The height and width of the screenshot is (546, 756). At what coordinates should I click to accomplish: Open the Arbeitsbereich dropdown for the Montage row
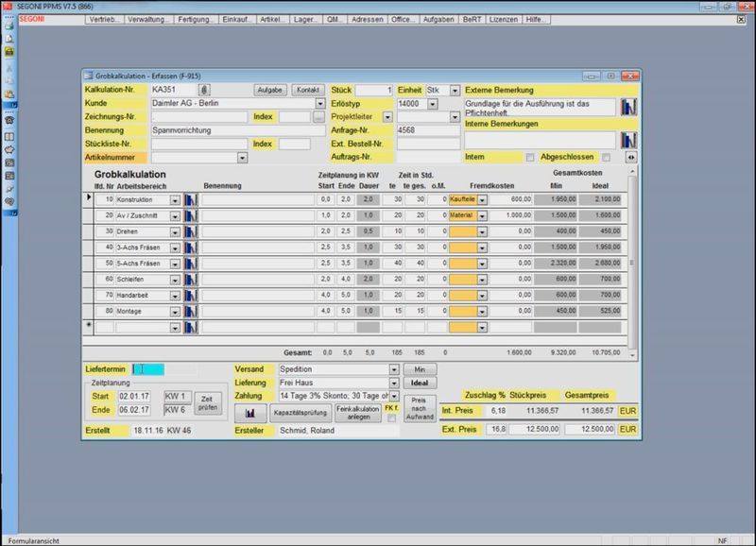(175, 312)
